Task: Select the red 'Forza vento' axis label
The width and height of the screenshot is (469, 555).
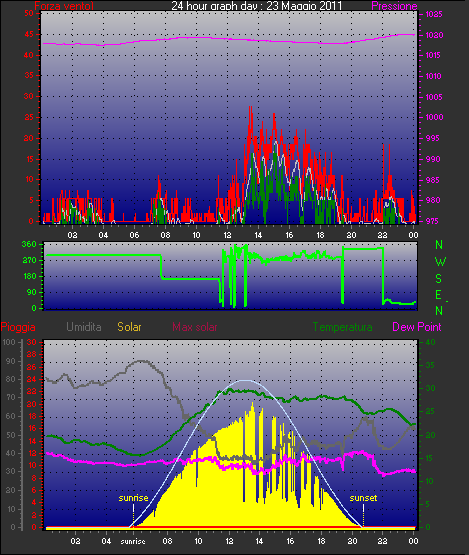Action: pyautogui.click(x=64, y=6)
